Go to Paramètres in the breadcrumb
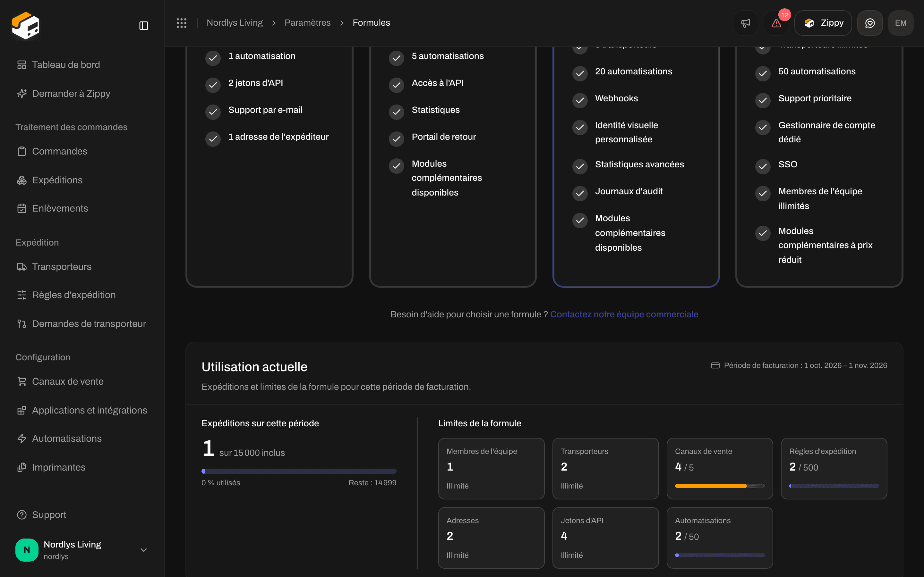The height and width of the screenshot is (577, 924). [307, 23]
